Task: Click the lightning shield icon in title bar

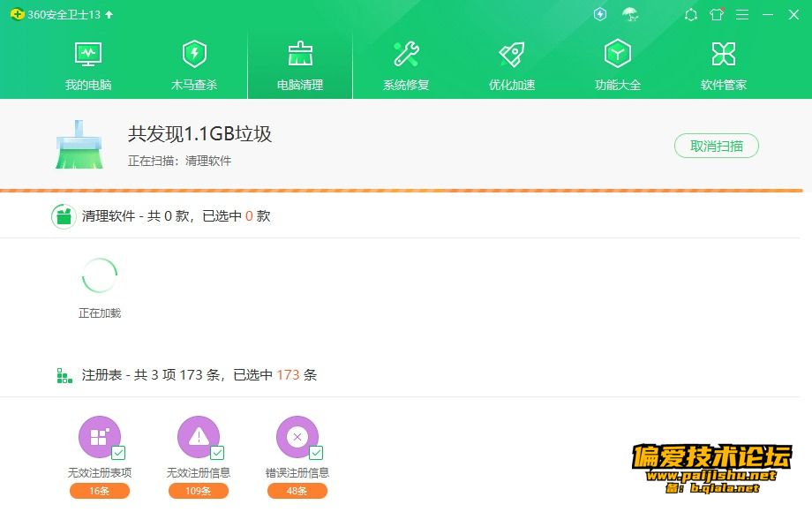Action: tap(599, 14)
